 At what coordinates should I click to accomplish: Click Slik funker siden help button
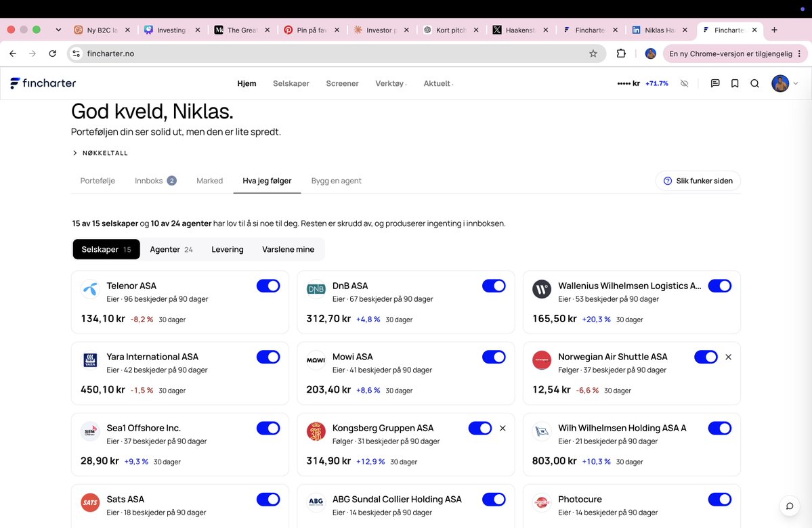click(x=698, y=181)
